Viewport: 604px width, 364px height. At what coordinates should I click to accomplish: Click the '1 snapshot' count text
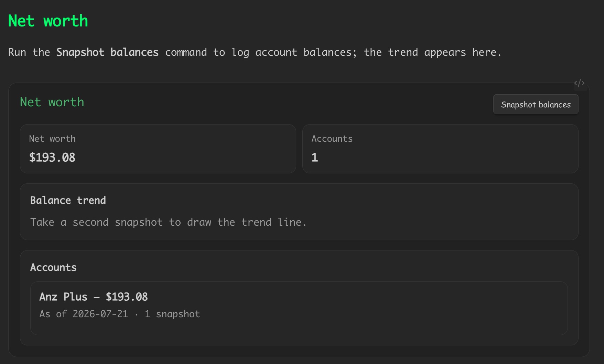point(172,314)
